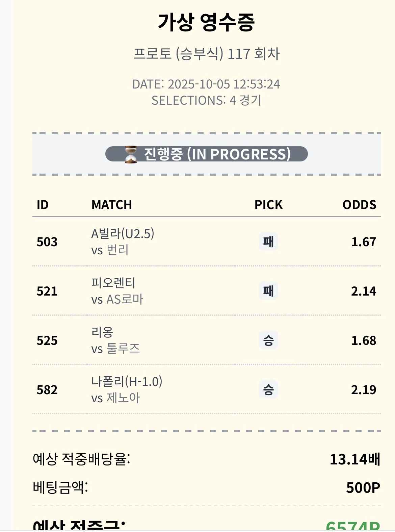395x532 pixels.
Task: Select the A빌라(U2.5) vs 번리 match
Action: (123, 242)
